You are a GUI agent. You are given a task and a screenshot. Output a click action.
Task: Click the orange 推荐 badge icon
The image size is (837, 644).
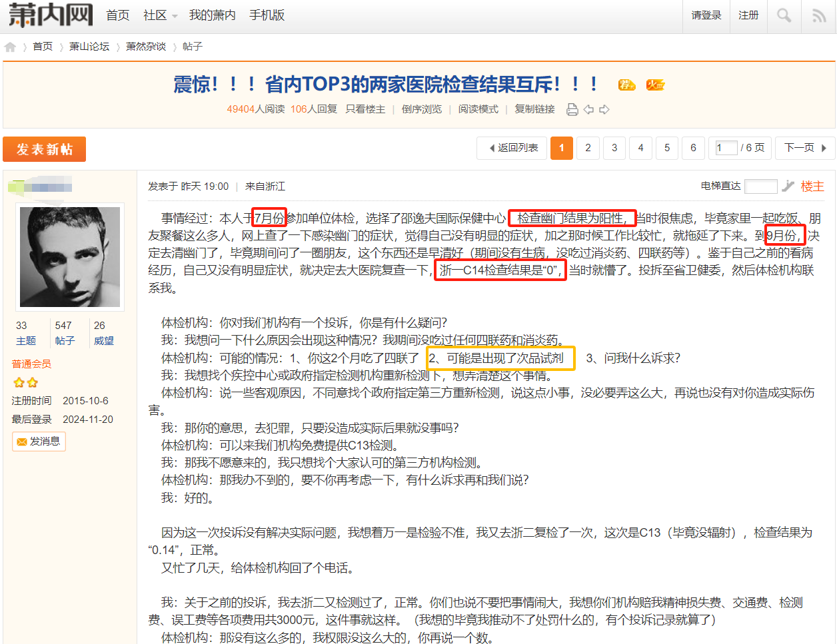pyautogui.click(x=626, y=85)
